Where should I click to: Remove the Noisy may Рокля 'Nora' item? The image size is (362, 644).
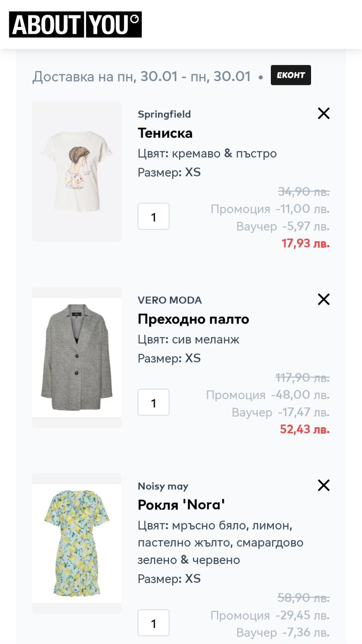click(324, 485)
